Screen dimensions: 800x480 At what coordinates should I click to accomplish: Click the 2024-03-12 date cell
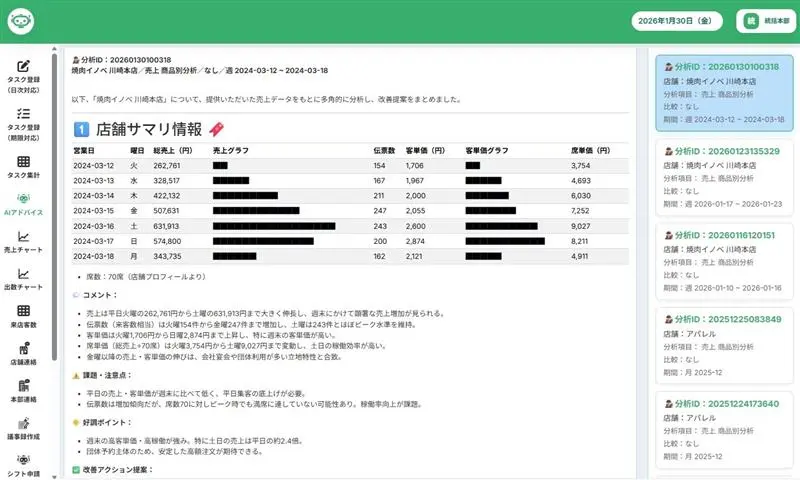click(94, 166)
